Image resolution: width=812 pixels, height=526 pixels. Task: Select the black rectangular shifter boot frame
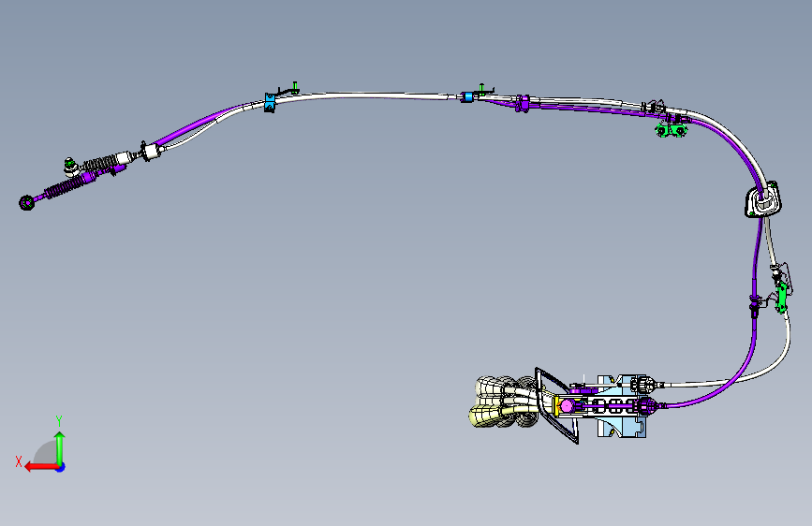[x=557, y=405]
